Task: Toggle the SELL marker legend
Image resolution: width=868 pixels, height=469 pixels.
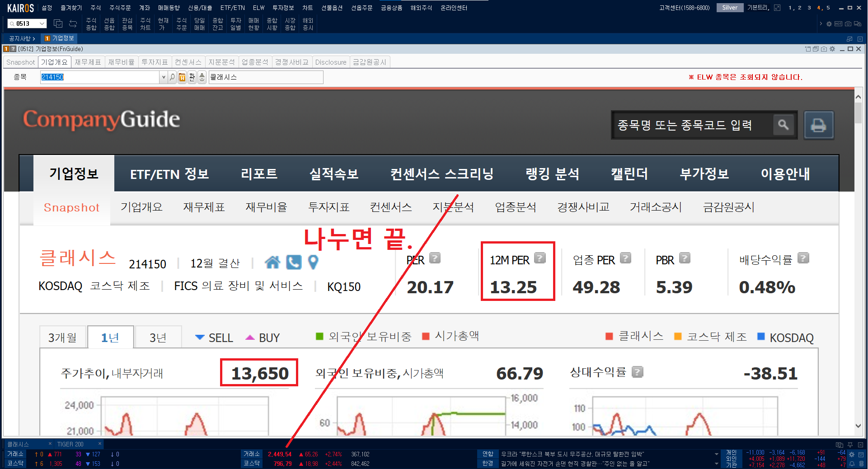Action: coord(214,338)
